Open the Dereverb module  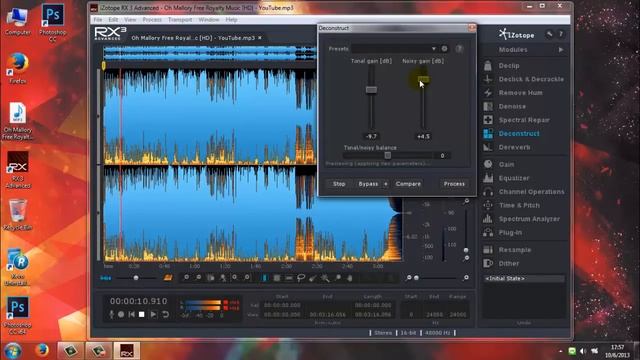[x=524, y=147]
